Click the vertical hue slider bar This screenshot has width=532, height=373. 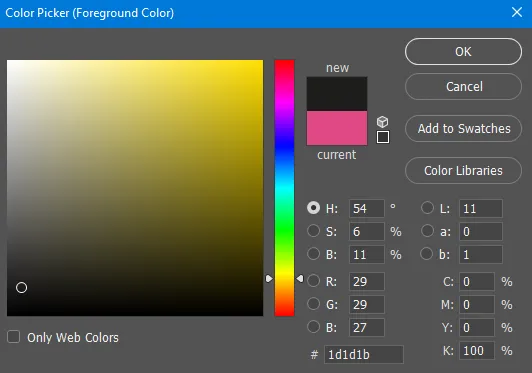[x=284, y=188]
